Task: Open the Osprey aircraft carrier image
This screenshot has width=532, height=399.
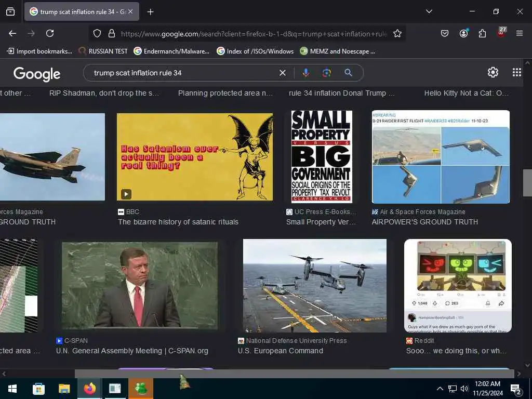Action: click(x=315, y=286)
